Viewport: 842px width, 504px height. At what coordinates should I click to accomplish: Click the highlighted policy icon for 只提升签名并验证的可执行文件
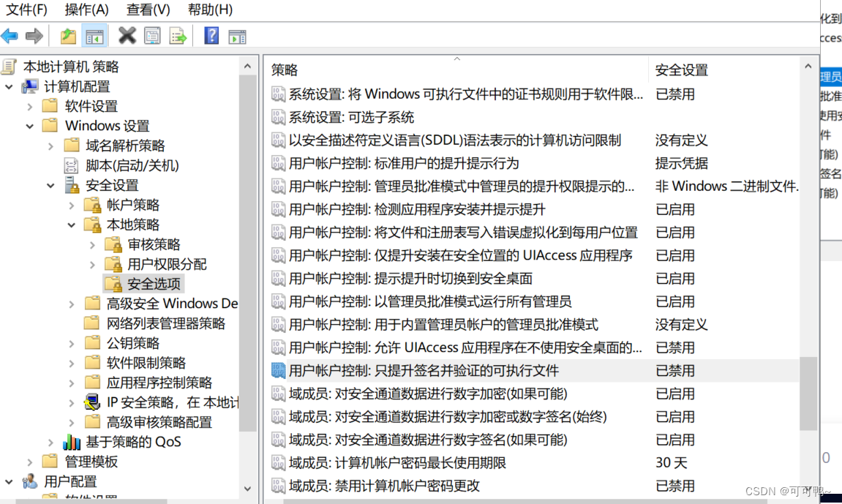[x=278, y=370]
